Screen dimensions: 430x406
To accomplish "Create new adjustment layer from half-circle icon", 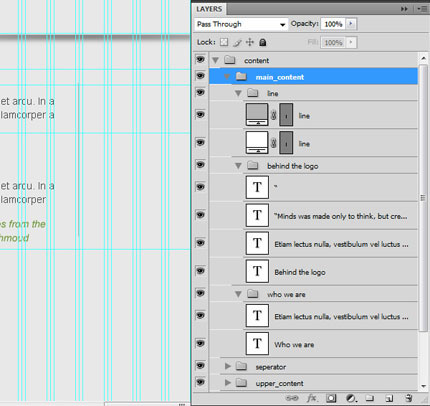I will click(351, 398).
